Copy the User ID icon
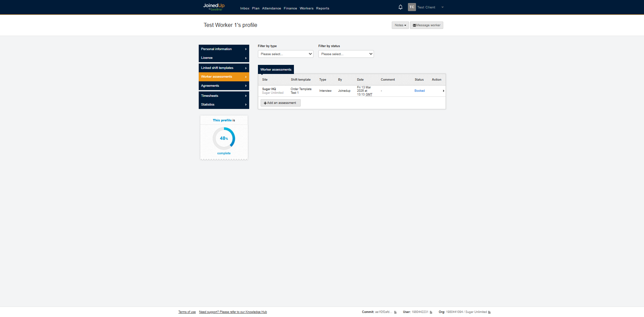 pyautogui.click(x=431, y=312)
